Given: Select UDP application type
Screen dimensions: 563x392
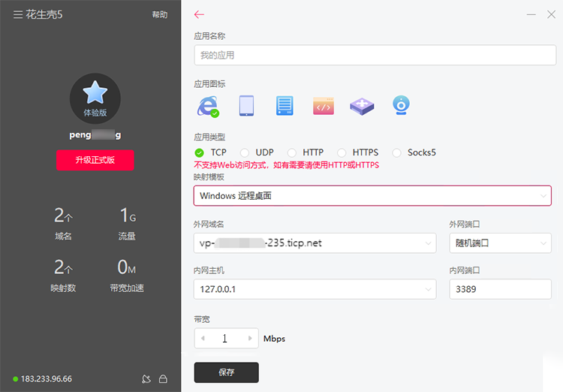Looking at the screenshot, I should point(245,152).
